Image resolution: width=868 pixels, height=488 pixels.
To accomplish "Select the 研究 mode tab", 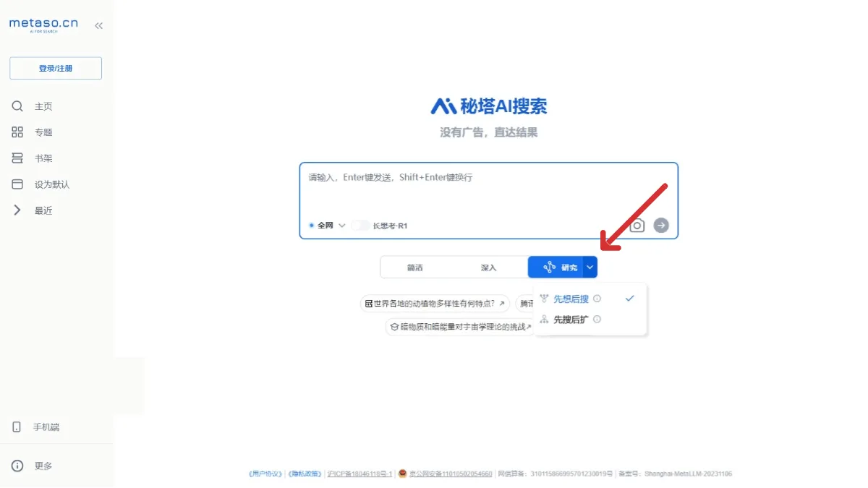I will [556, 267].
